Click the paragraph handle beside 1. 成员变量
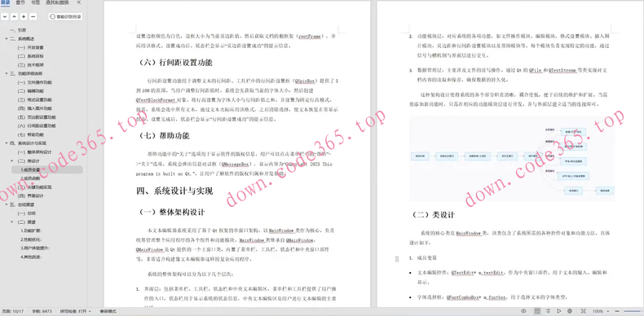This screenshot has width=644, height=316. [397, 258]
